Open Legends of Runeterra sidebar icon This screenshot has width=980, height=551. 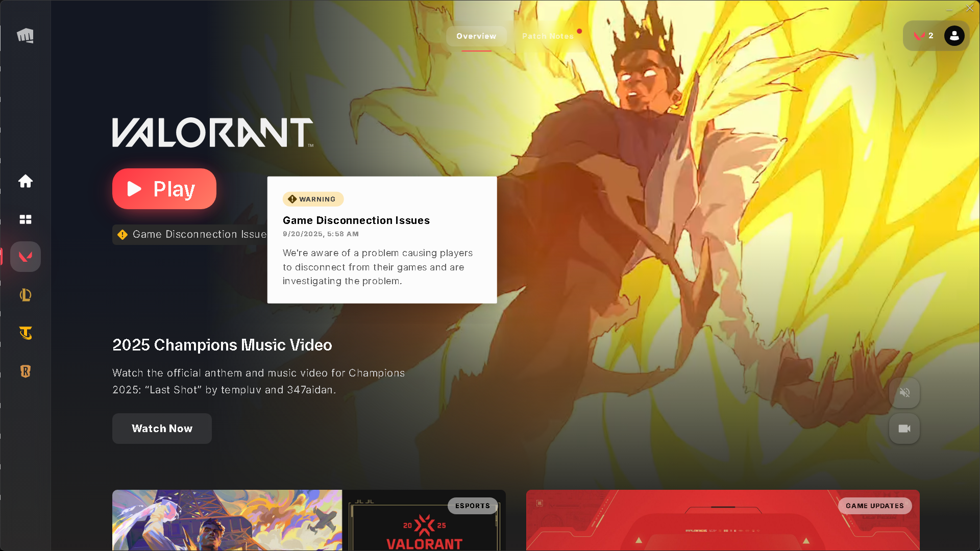(25, 371)
